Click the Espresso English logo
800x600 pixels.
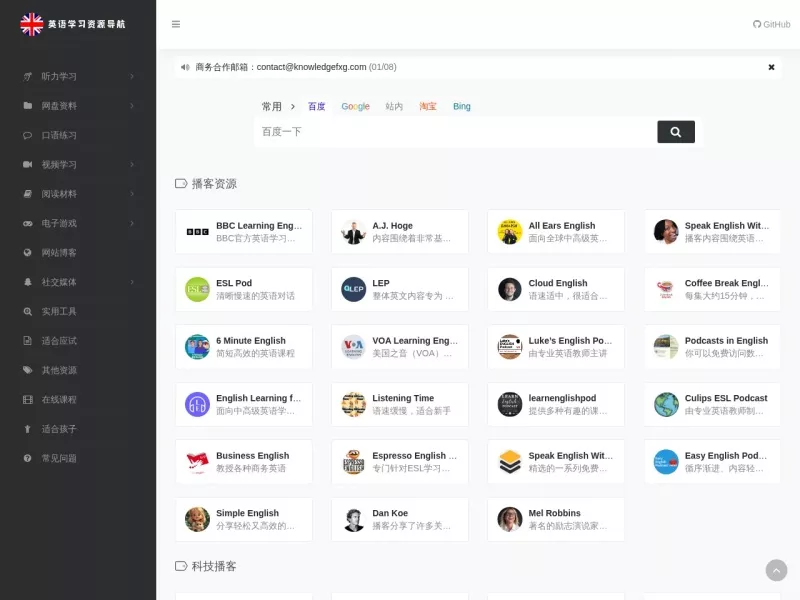click(354, 462)
